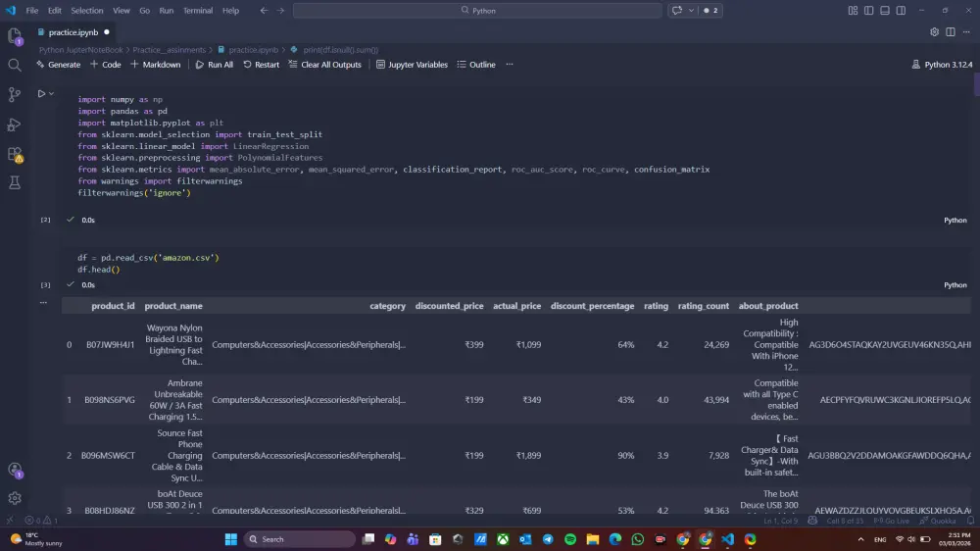Open the Edit menu
980x551 pixels.
pos(54,10)
